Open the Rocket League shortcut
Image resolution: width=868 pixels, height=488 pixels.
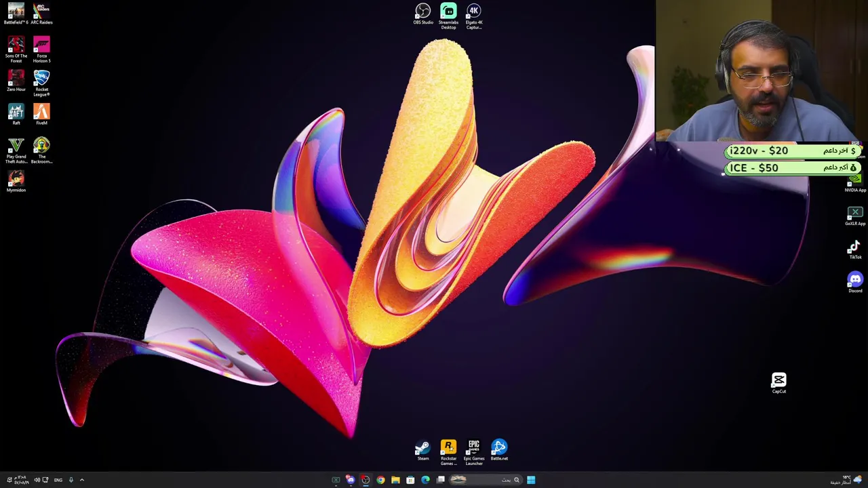click(41, 83)
